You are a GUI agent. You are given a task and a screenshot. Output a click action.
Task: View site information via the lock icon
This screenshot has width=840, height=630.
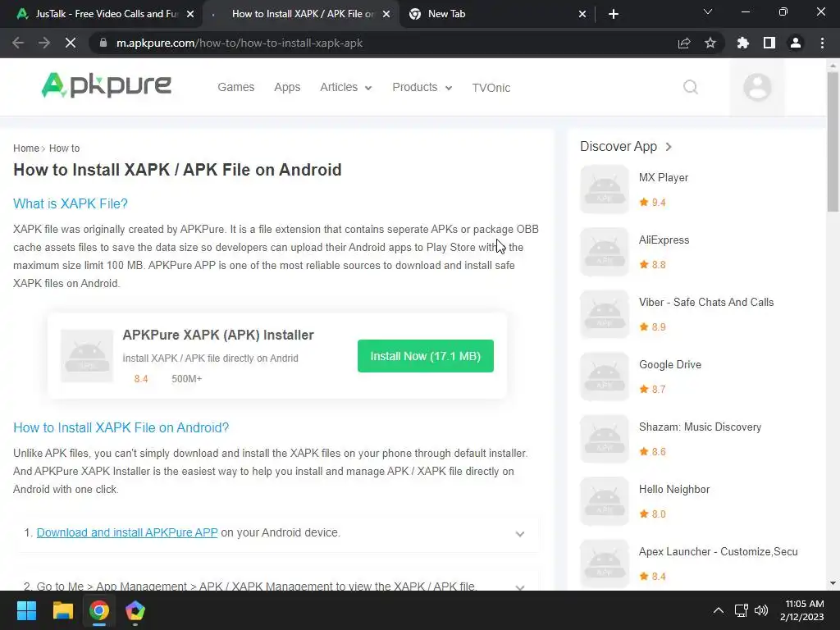click(103, 43)
